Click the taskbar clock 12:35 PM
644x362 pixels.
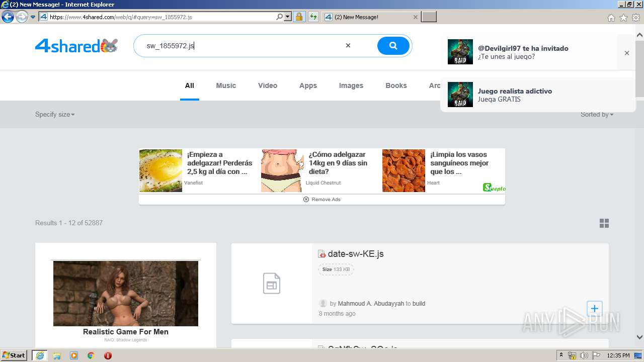[618, 355]
